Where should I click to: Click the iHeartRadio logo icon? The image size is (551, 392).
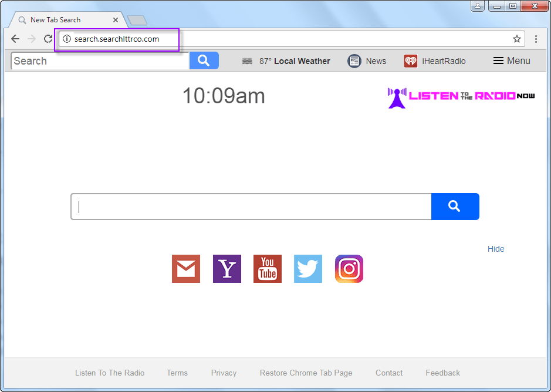[x=410, y=61]
